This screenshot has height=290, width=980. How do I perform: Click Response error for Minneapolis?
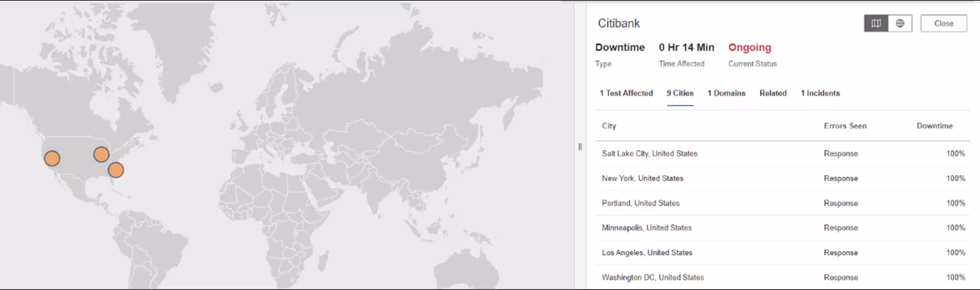(x=841, y=228)
